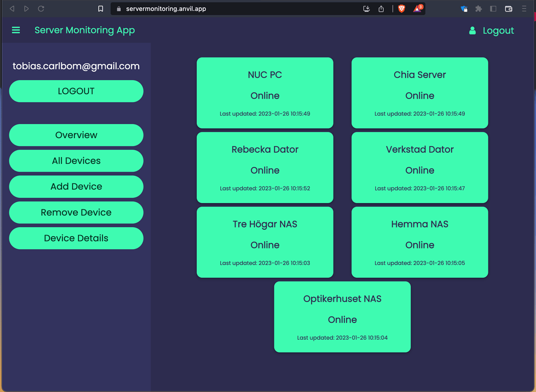
Task: Click the Add Device button
Action: [76, 186]
